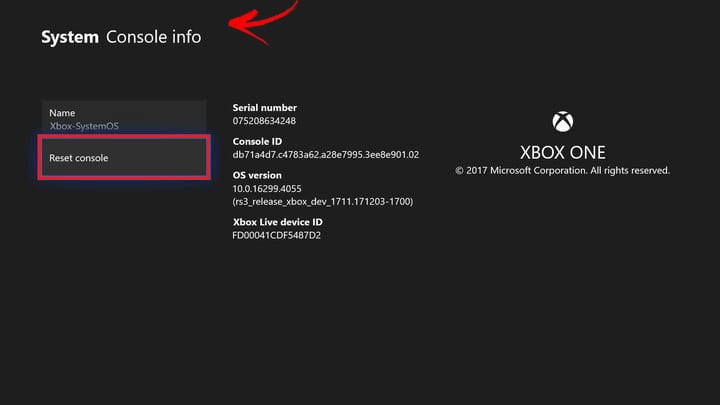Select the Reset console button

124,158
